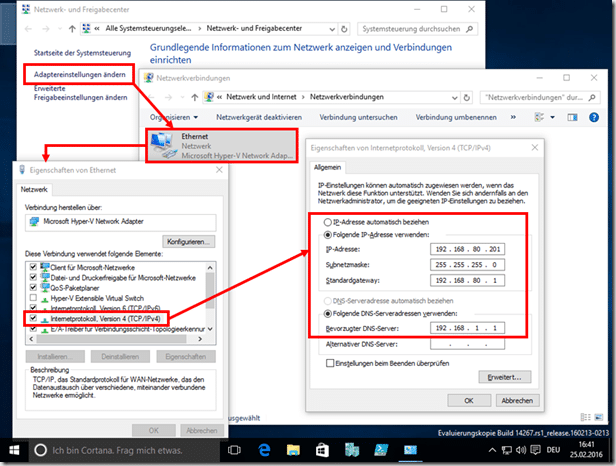Click Adaptereinstellungen ändern link
616x466 pixels.
pyautogui.click(x=80, y=75)
